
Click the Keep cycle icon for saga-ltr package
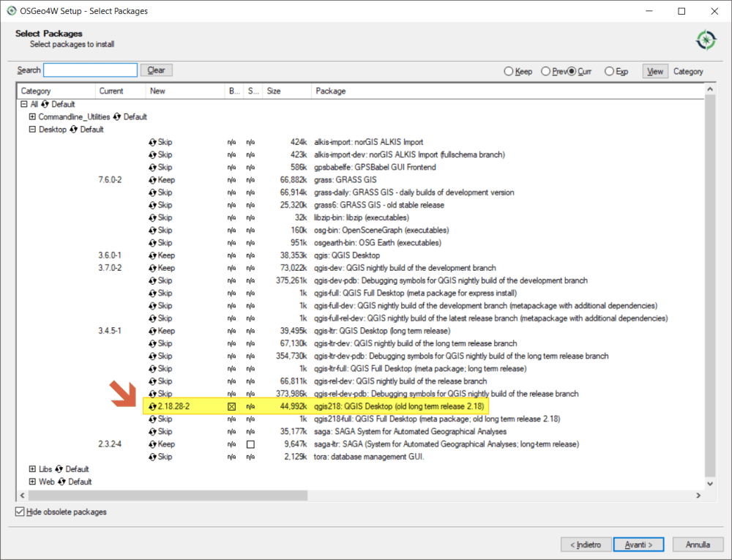click(153, 444)
